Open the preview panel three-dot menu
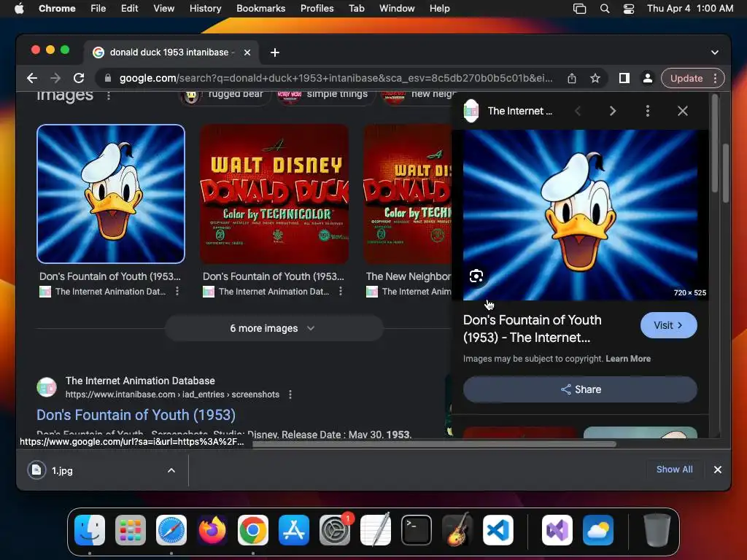 click(648, 111)
